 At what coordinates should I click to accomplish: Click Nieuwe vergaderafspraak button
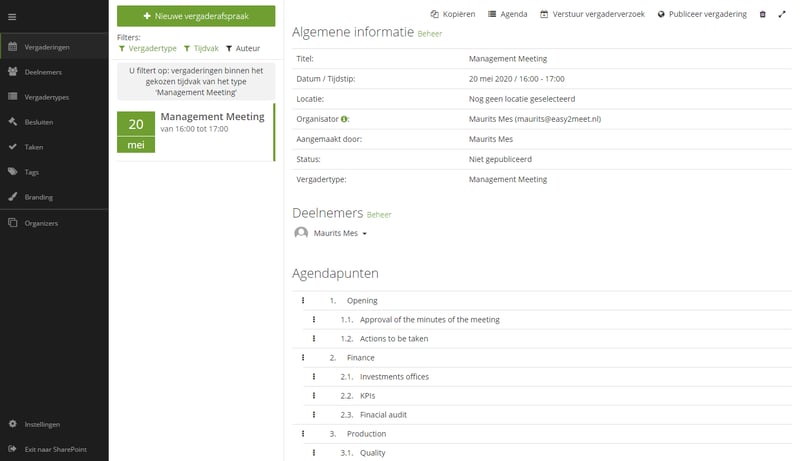196,16
